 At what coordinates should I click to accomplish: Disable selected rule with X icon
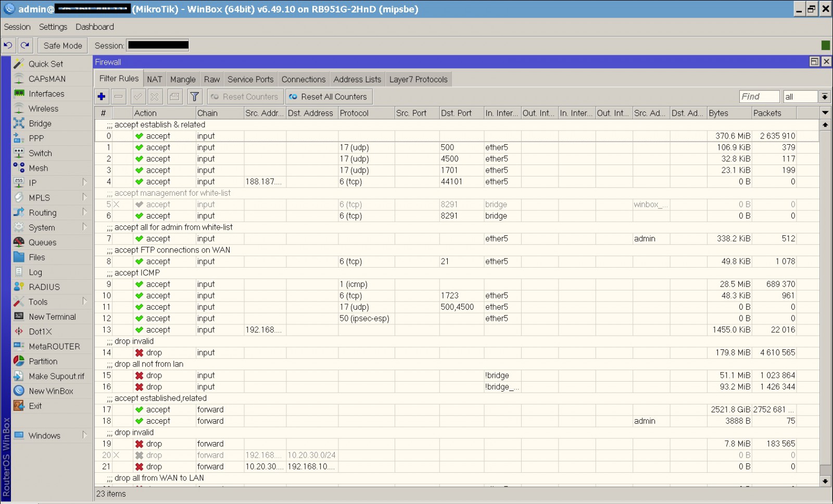point(155,96)
